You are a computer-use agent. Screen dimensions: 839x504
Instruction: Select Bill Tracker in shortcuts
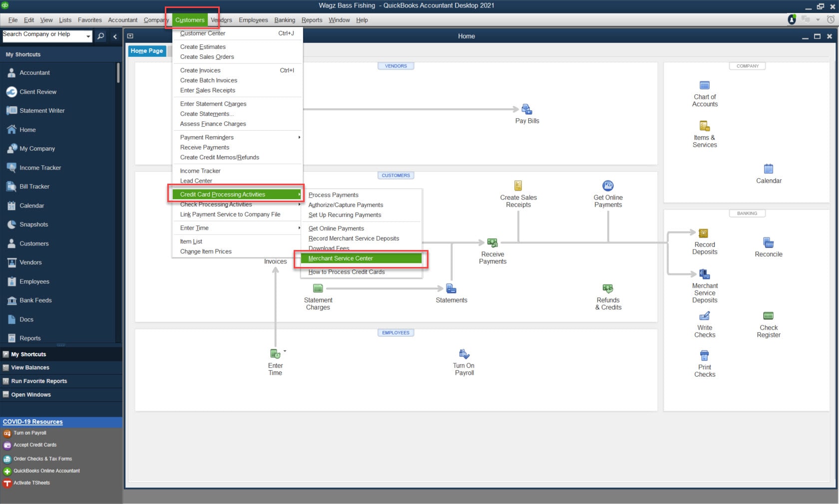34,187
